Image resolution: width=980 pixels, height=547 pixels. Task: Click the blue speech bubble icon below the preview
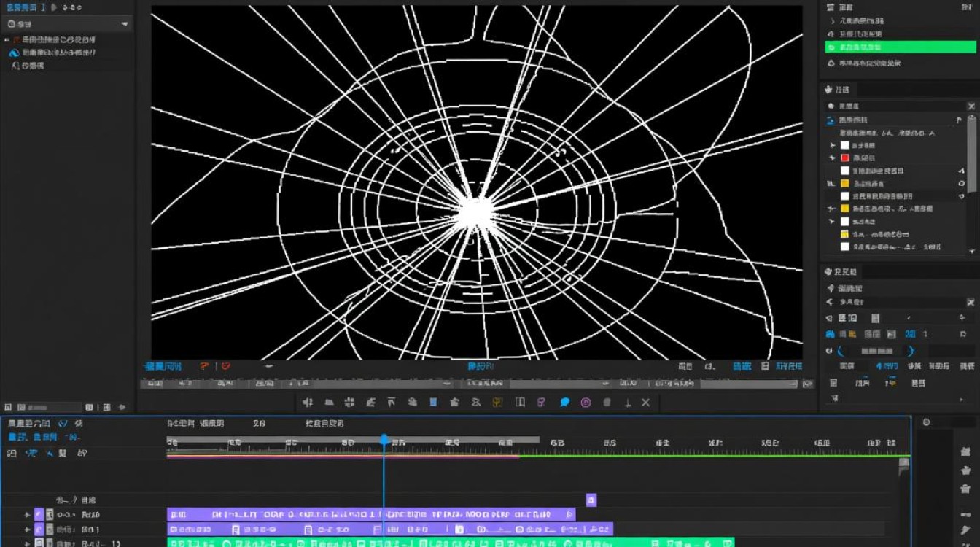(564, 402)
